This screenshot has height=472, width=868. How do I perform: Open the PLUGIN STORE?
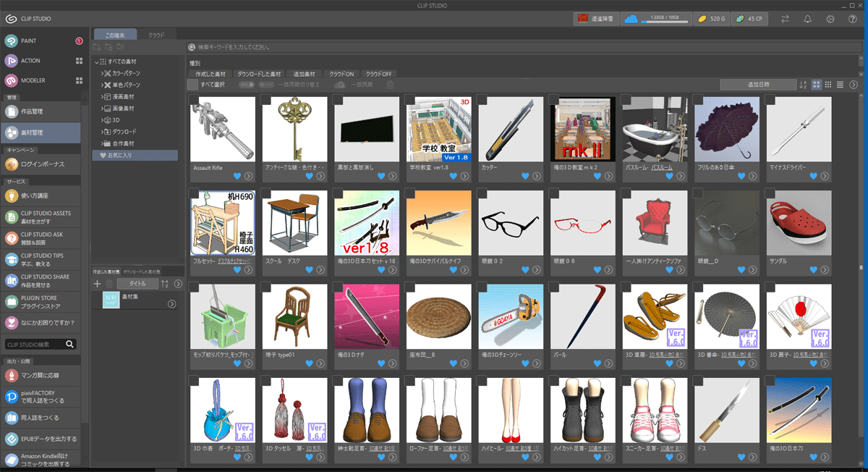click(42, 301)
